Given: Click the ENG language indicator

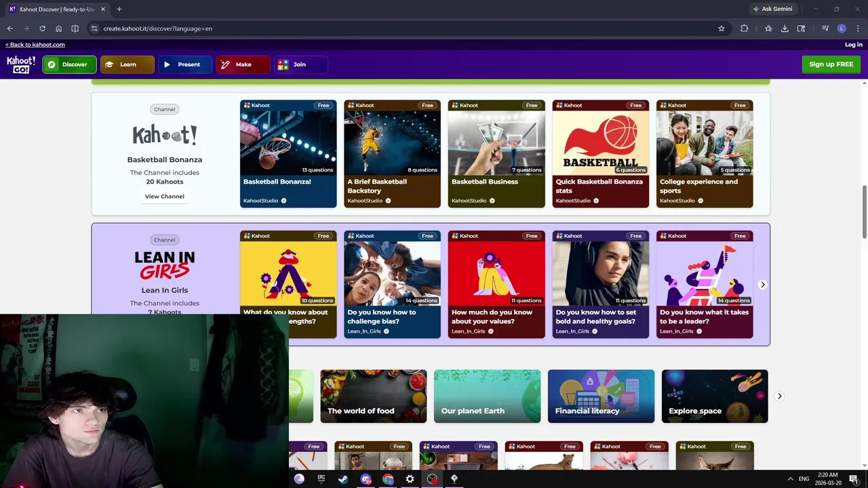Looking at the screenshot, I should click(804, 479).
